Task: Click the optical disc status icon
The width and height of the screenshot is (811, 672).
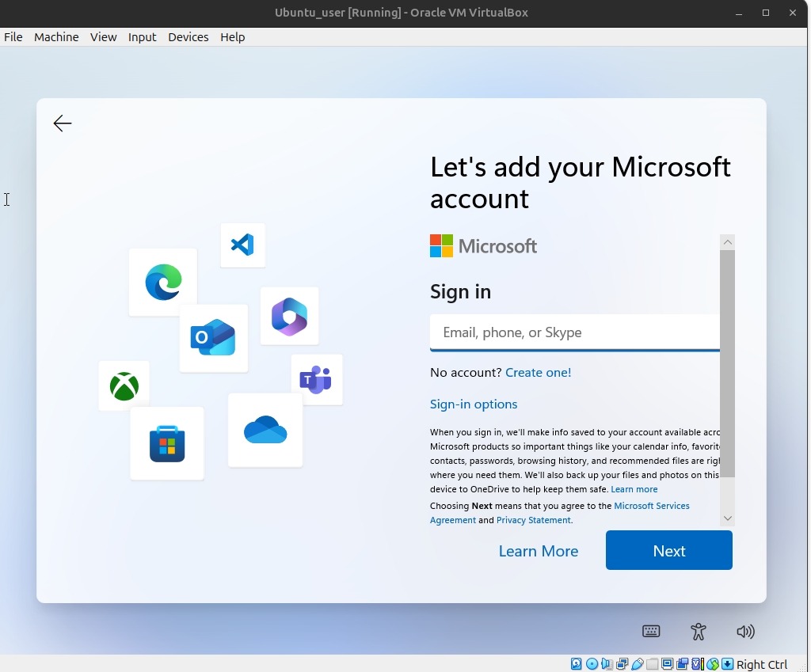Action: (592, 664)
